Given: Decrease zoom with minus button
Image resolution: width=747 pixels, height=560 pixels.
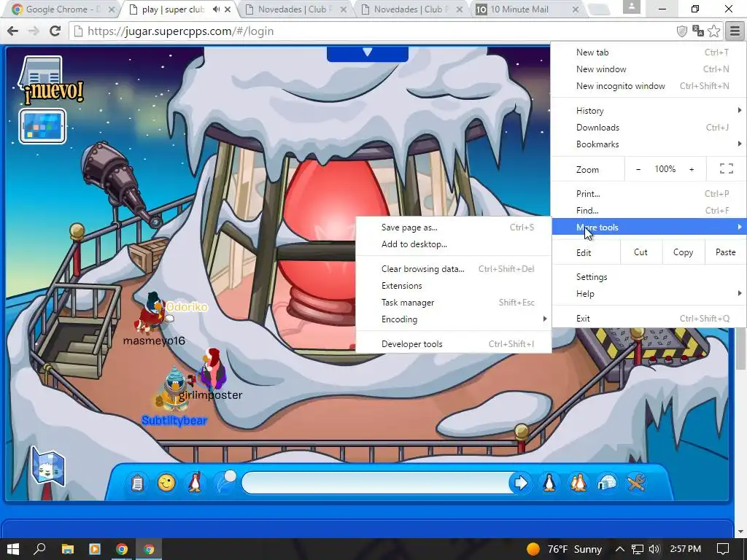Looking at the screenshot, I should click(638, 169).
